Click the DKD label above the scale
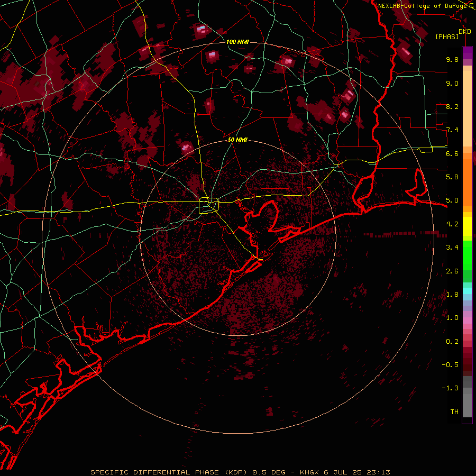 [465, 32]
